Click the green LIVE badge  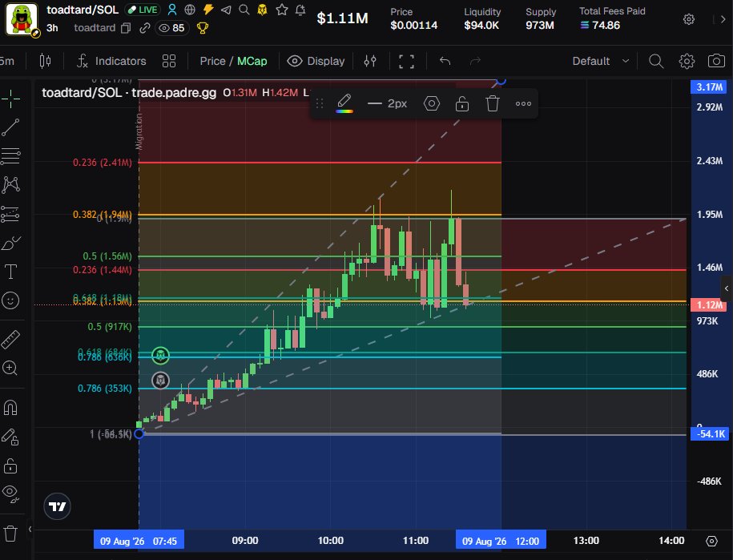(143, 10)
